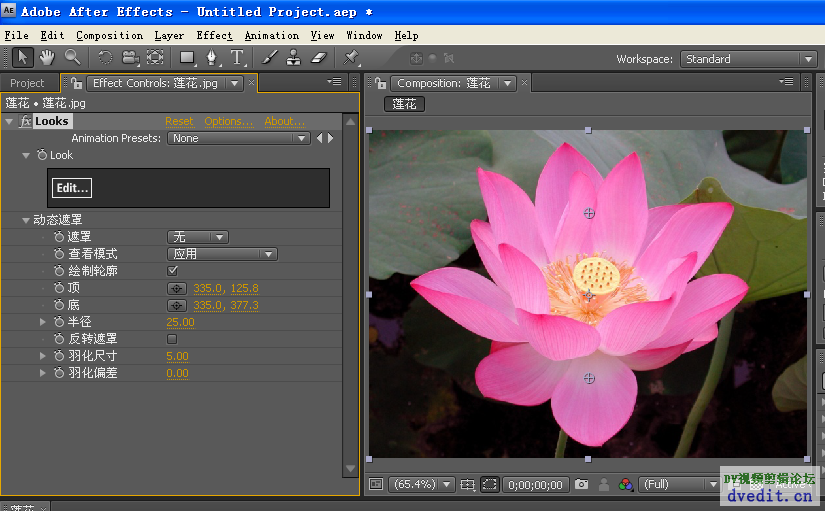825x511 pixels.
Task: Click the About... link for Looks
Action: tap(284, 122)
